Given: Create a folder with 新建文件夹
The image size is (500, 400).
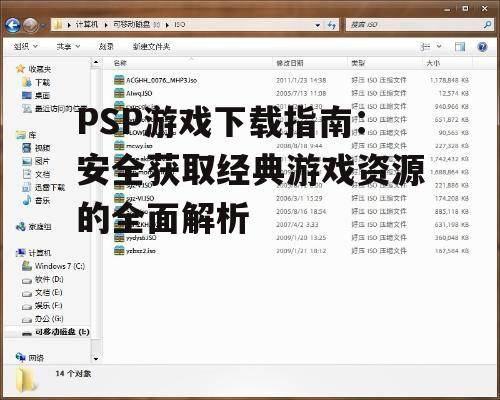Looking at the screenshot, I should point(152,47).
